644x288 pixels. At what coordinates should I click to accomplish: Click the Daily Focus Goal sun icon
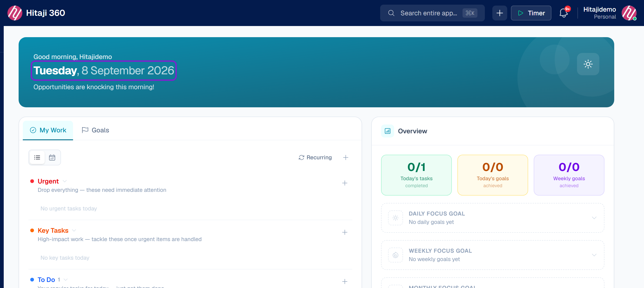[395, 218]
